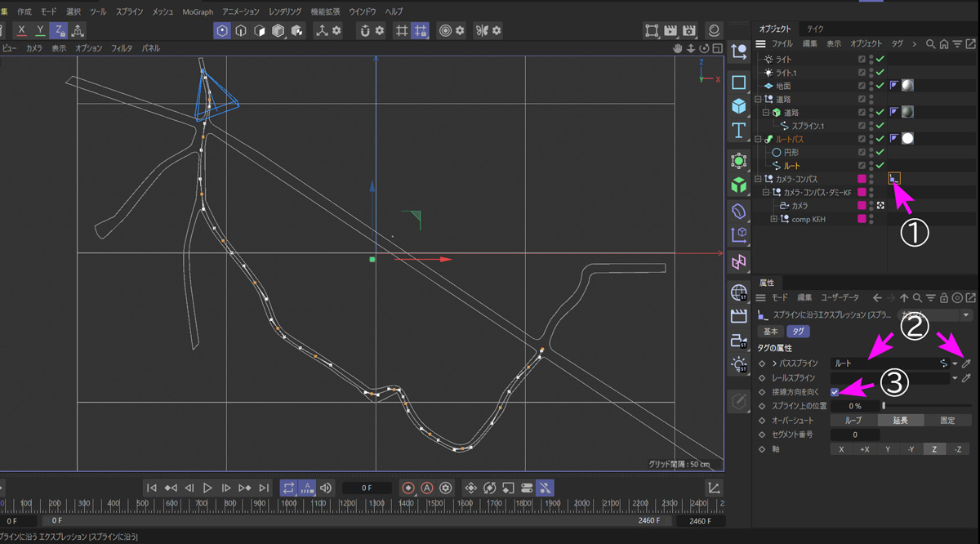Toggle the 接線方向を向く checkbox
Image resolution: width=980 pixels, height=544 pixels.
(835, 392)
